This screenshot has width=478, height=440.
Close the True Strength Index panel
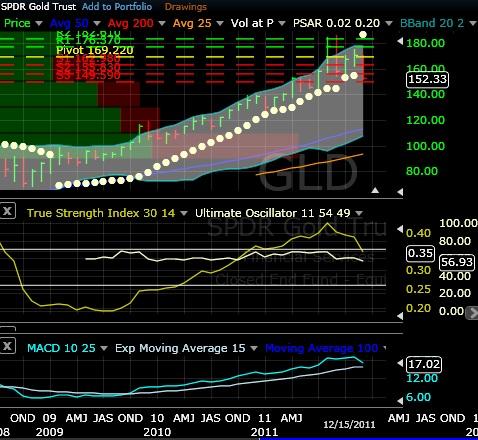point(7,211)
